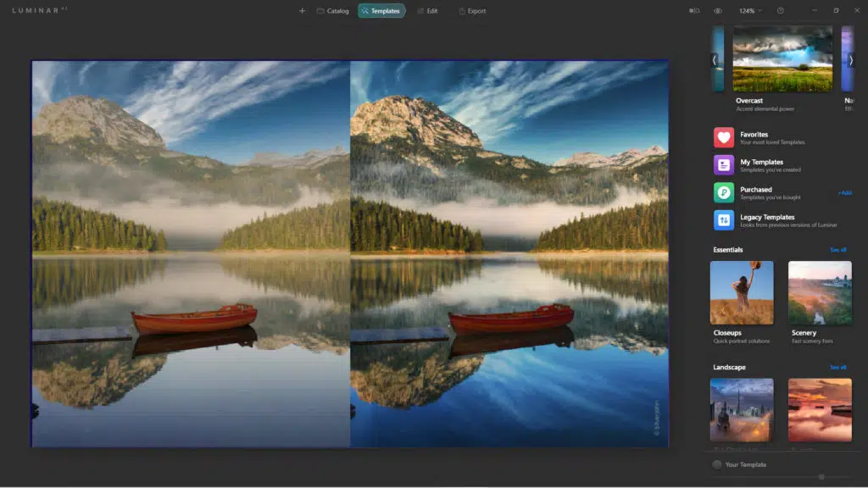Open the Legacy Templates collection
The width and height of the screenshot is (868, 488).
(763, 221)
